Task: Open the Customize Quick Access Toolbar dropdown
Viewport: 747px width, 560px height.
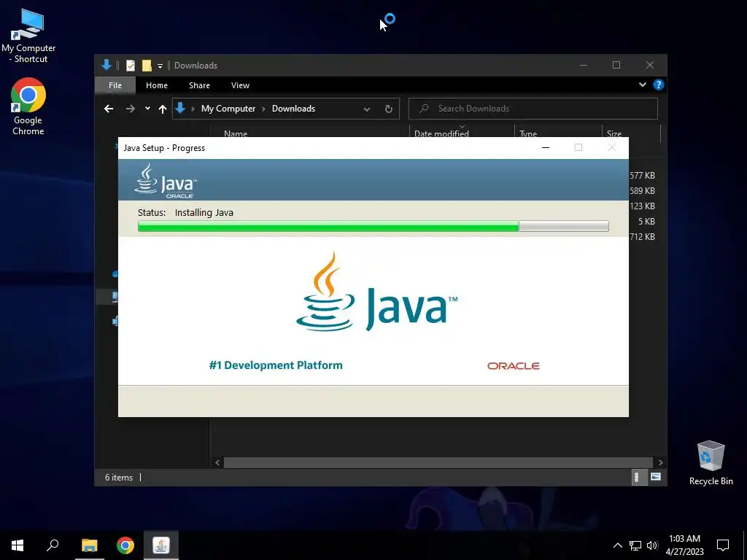Action: coord(160,66)
